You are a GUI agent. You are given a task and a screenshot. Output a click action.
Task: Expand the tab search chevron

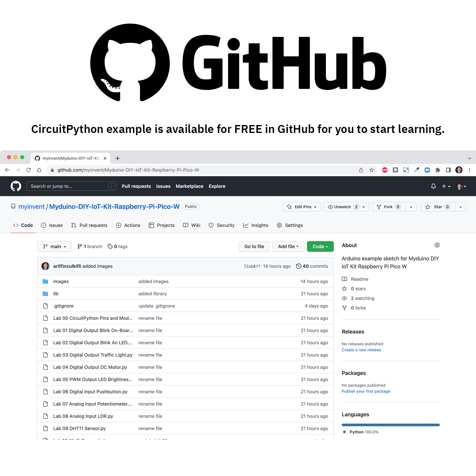coord(469,158)
